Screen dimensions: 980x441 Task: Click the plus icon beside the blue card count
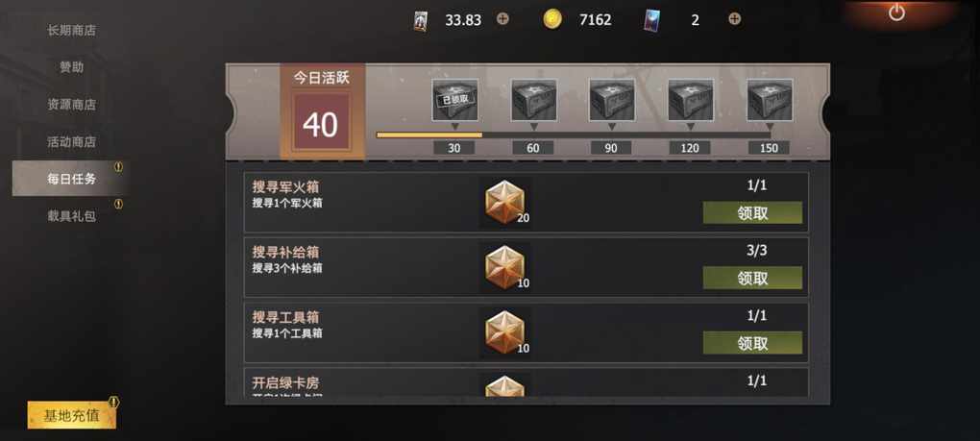pyautogui.click(x=734, y=19)
